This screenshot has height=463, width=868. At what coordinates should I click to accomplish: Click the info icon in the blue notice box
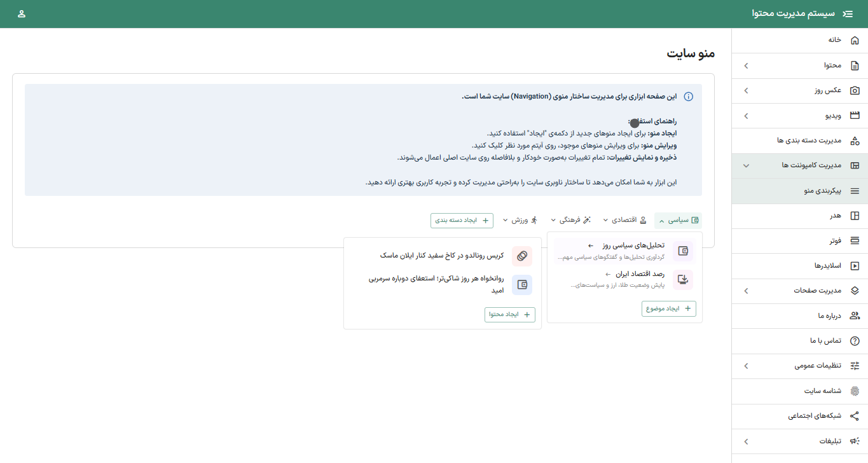(x=688, y=95)
